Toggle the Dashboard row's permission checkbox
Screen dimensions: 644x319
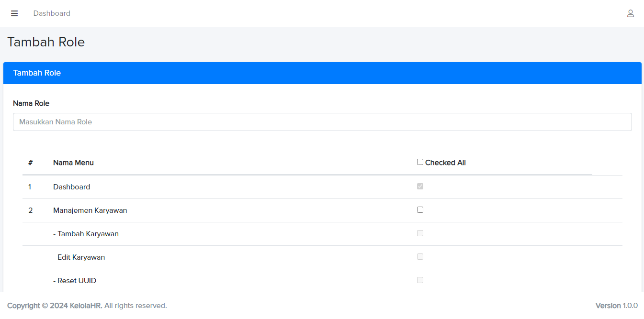[x=420, y=186]
